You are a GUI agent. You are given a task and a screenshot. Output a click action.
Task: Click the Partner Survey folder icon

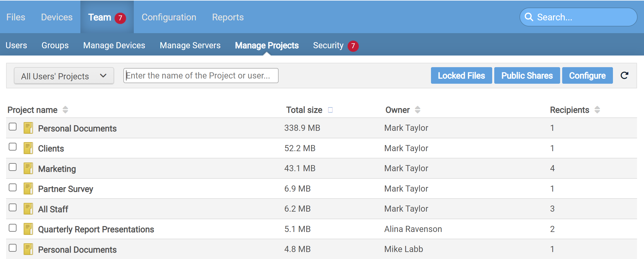(x=28, y=189)
